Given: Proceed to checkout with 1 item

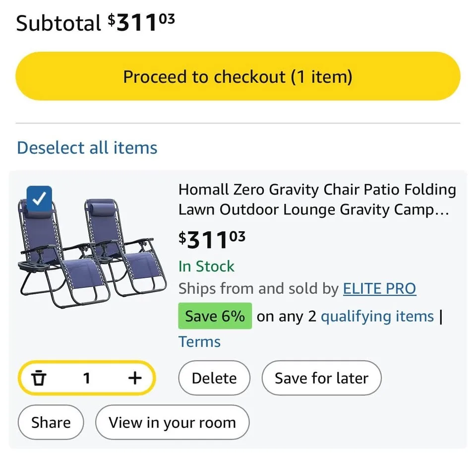Looking at the screenshot, I should pos(238,77).
